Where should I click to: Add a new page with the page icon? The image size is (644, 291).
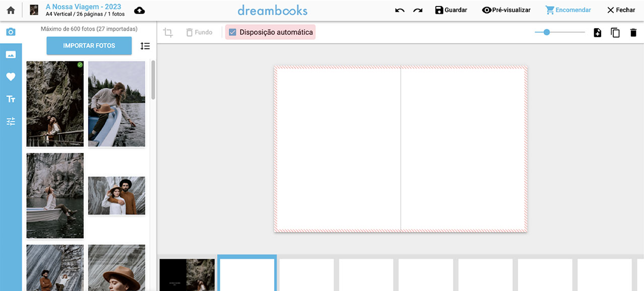[597, 32]
